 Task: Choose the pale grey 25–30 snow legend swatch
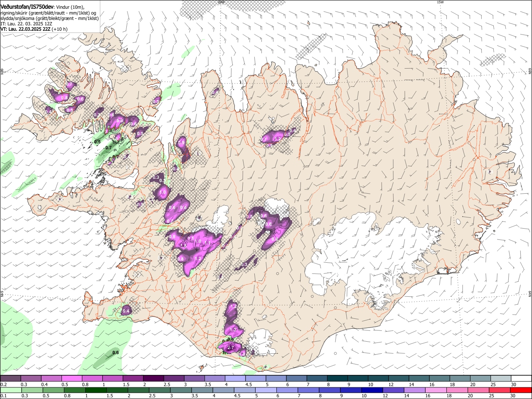(x=500, y=379)
